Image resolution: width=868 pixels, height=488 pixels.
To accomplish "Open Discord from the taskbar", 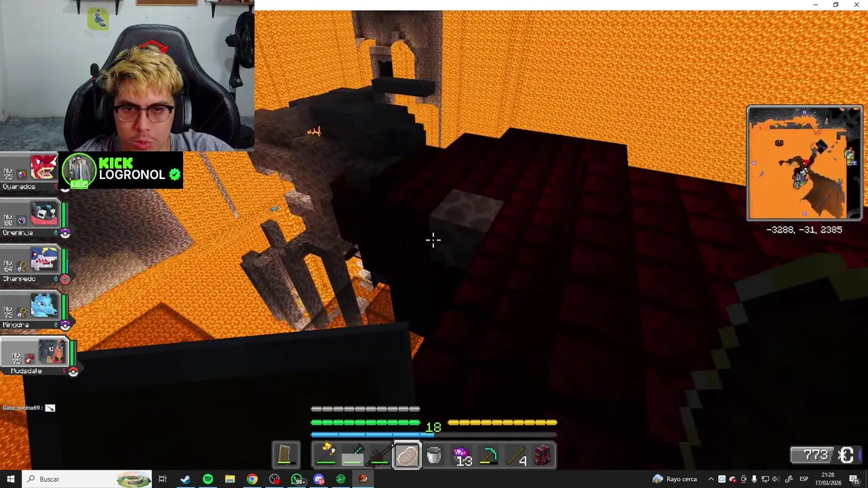I will (319, 479).
